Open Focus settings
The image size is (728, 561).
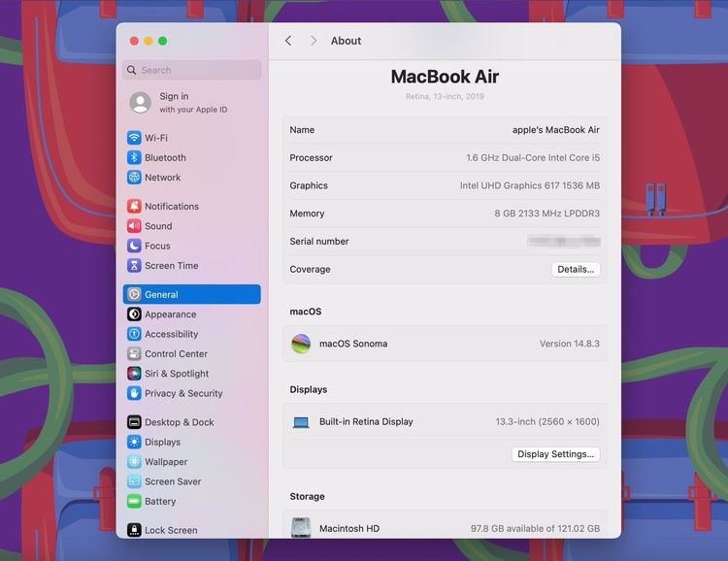point(192,246)
